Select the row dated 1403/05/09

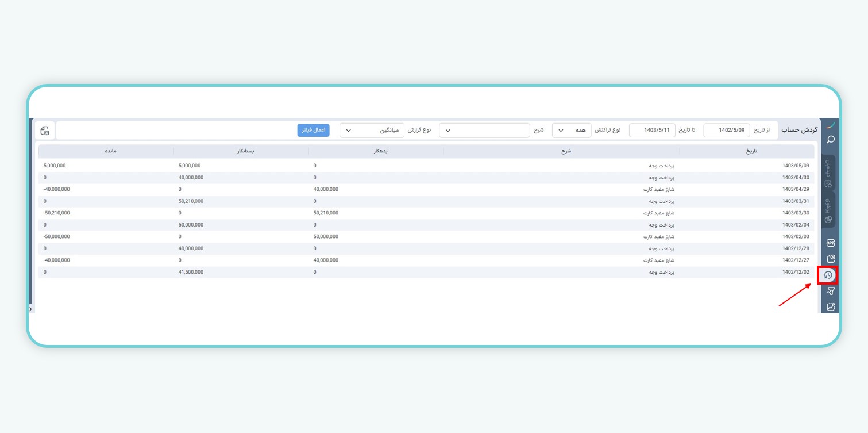coord(426,165)
